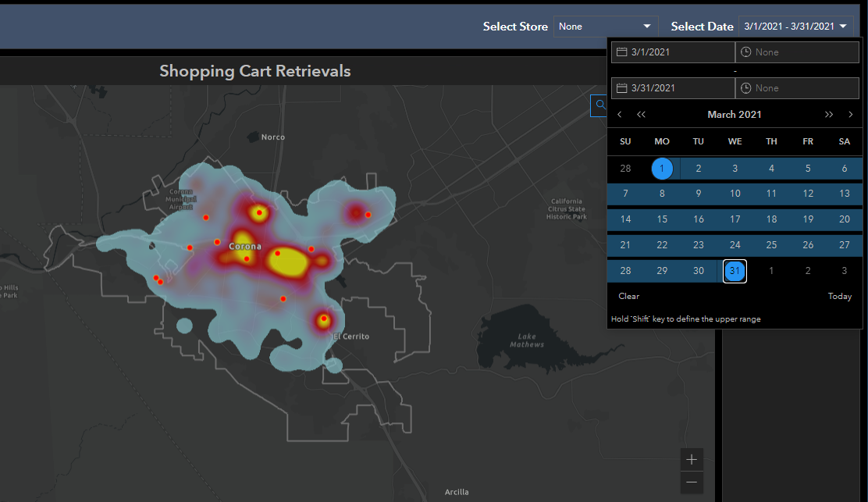Zoom out of the map with the minus icon
Image resolution: width=868 pixels, height=502 pixels.
(692, 482)
